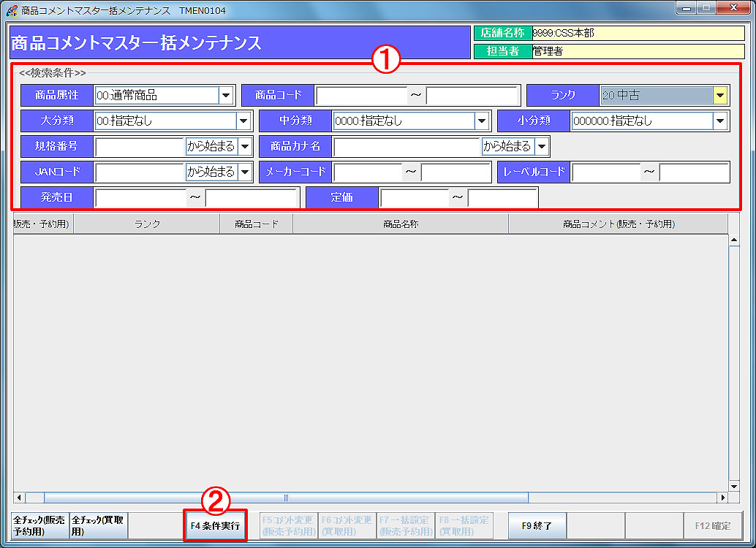Click the F9 終了 button

(537, 525)
